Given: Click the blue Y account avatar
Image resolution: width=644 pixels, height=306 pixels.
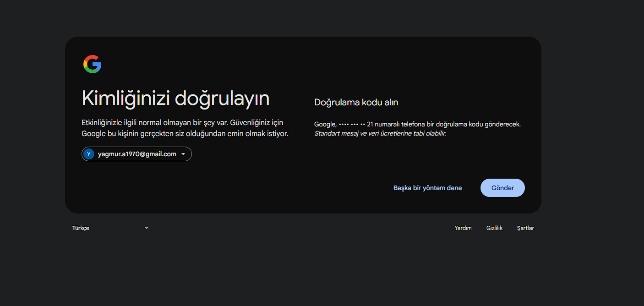Looking at the screenshot, I should [89, 154].
